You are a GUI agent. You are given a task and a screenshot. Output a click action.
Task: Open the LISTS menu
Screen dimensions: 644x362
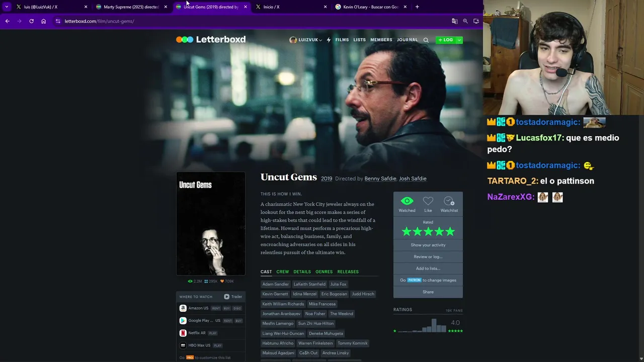(x=359, y=40)
